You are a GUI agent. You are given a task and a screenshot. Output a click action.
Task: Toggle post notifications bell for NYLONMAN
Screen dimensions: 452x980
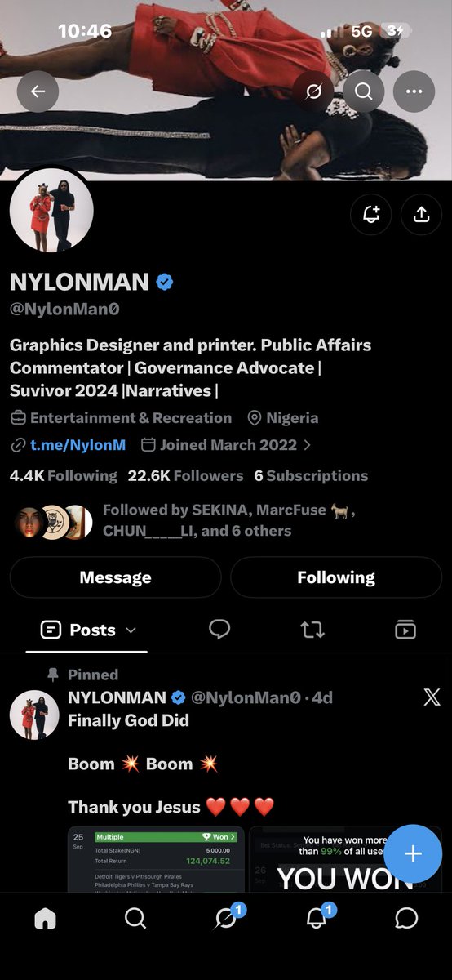(371, 214)
